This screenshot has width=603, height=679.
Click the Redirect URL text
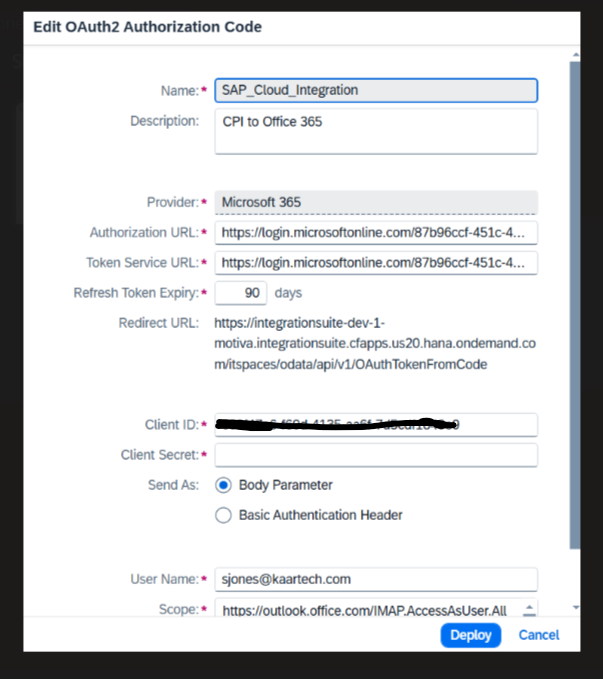click(375, 344)
